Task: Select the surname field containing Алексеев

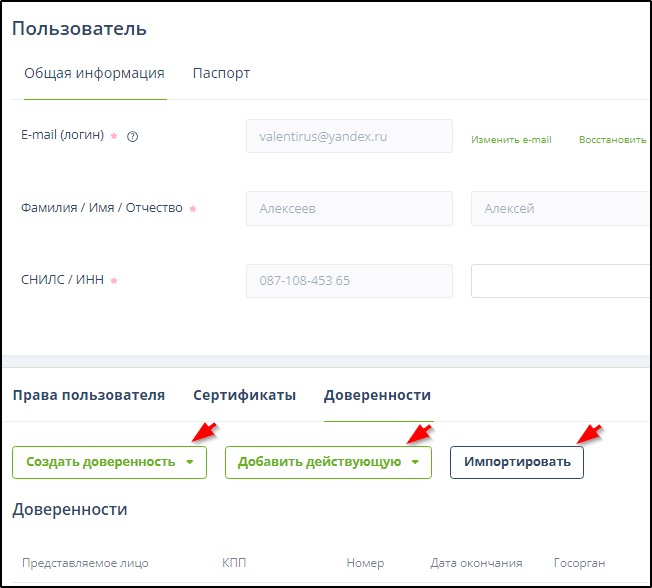Action: (x=349, y=209)
